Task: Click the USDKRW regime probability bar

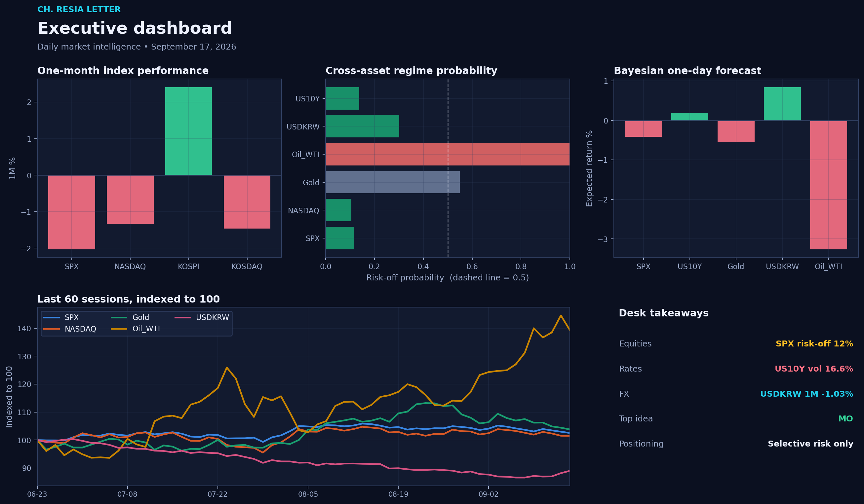Action: (x=362, y=126)
